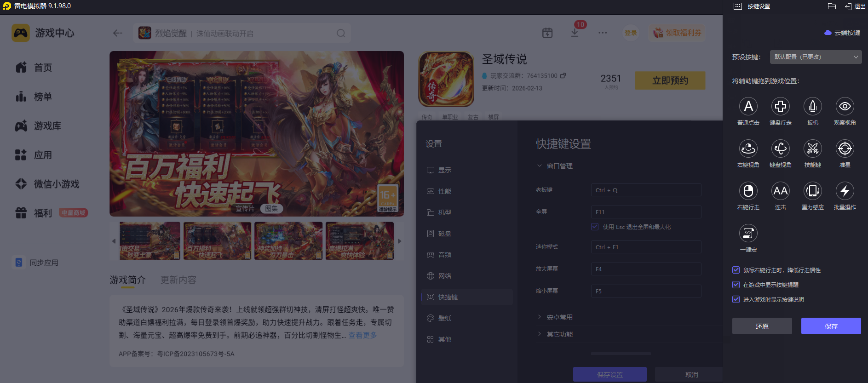The height and width of the screenshot is (383, 868).
Task: Select the 观察视角 eye key icon
Action: (x=845, y=106)
